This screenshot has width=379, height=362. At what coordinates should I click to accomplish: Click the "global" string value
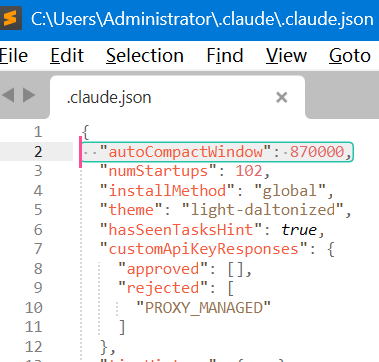[x=290, y=191]
